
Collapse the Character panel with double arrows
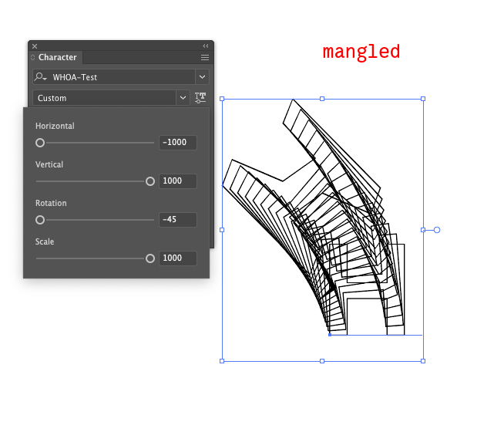206,46
